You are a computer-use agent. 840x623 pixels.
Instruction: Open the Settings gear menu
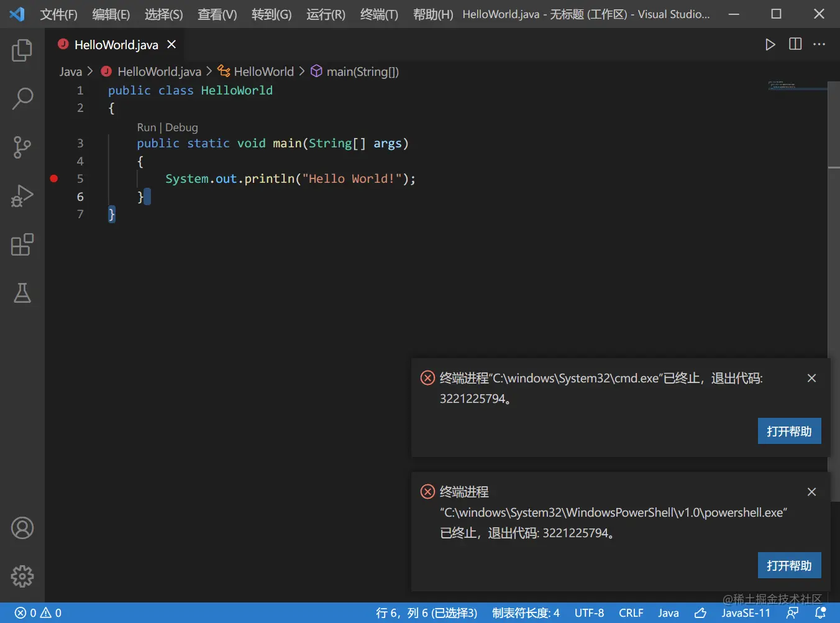point(22,576)
